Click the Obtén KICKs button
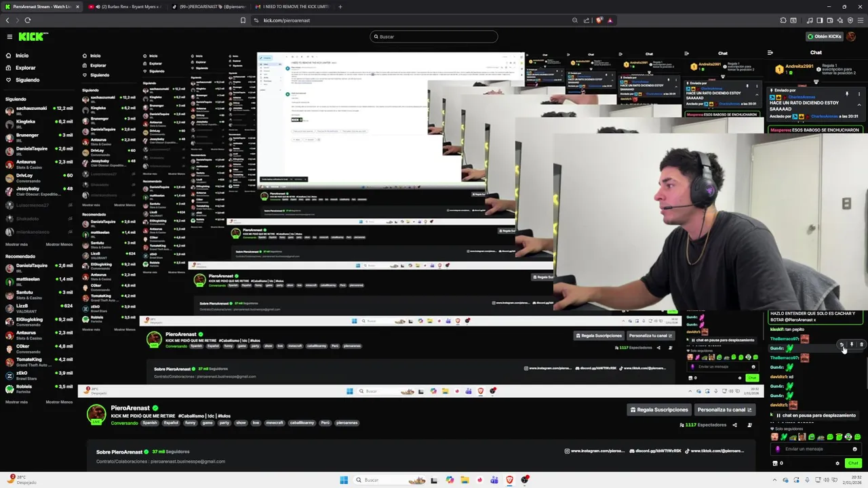 click(824, 37)
